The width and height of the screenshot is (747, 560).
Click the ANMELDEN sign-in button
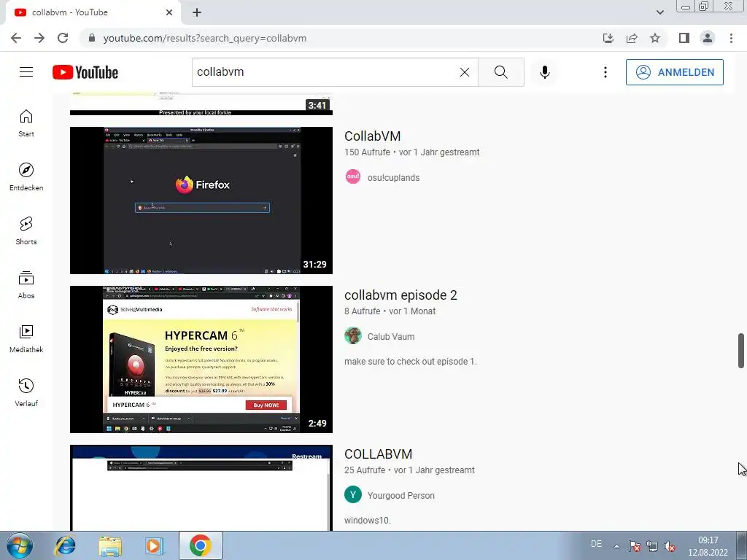coord(674,72)
